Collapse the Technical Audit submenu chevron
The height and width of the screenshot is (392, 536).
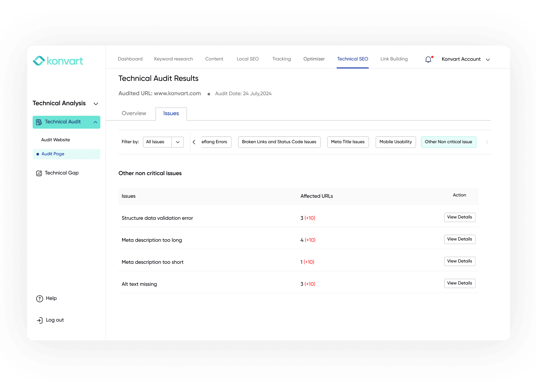click(95, 122)
